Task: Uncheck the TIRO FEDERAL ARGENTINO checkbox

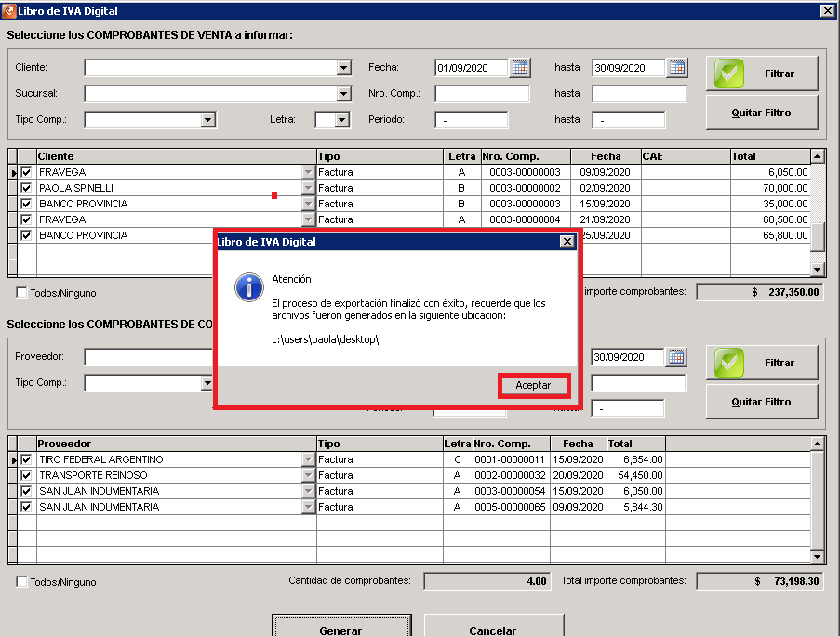Action: click(26, 459)
